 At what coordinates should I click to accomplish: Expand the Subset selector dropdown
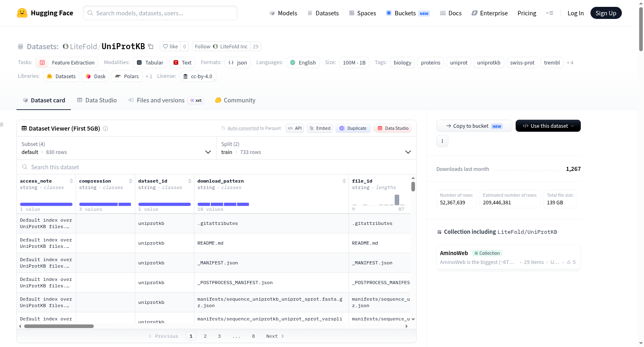click(116, 148)
